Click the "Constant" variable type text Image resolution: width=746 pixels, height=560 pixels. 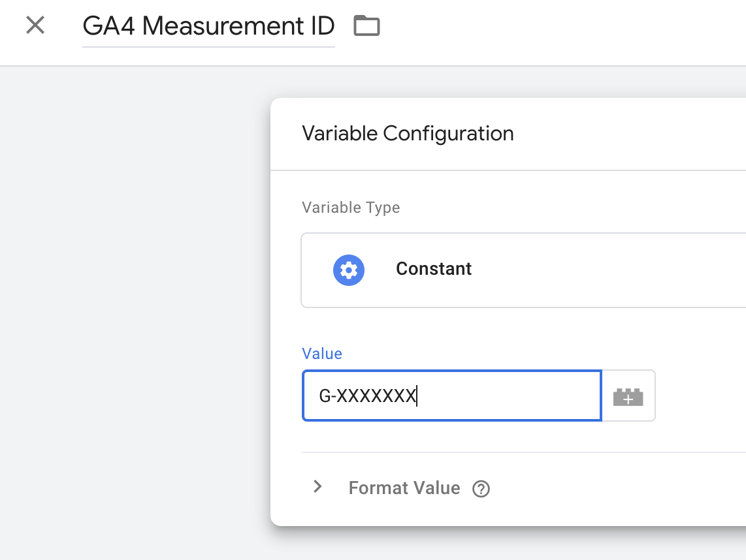(434, 269)
